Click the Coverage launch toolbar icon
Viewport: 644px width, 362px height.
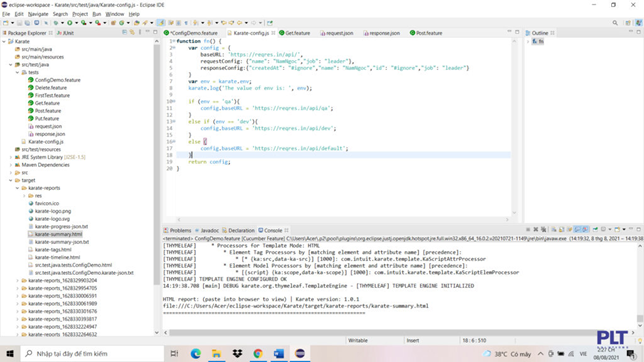click(83, 23)
